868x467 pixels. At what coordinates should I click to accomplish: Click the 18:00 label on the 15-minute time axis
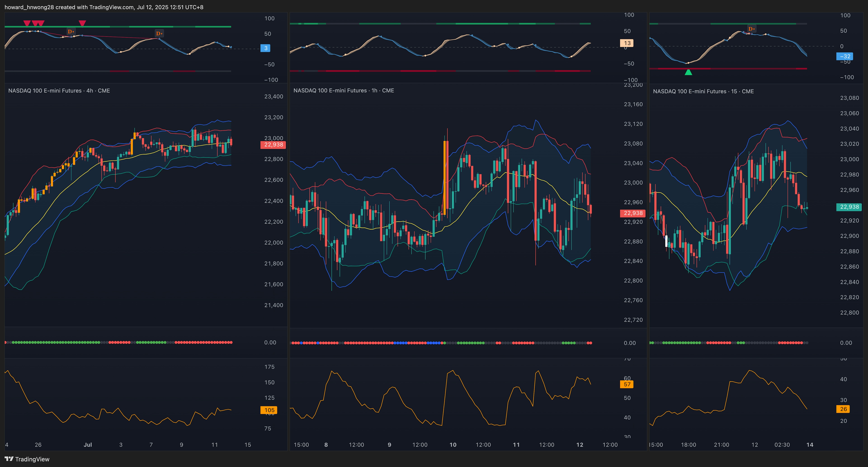[x=688, y=445]
